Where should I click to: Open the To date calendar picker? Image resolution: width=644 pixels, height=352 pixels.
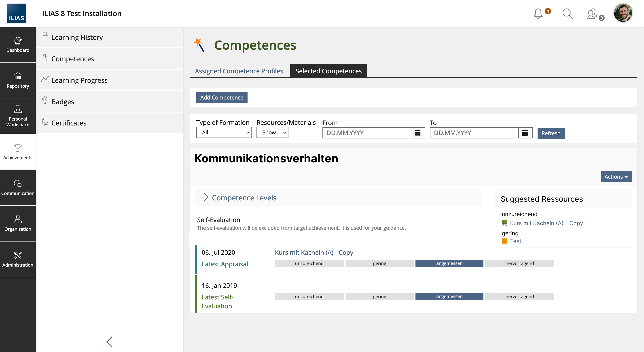tap(525, 133)
